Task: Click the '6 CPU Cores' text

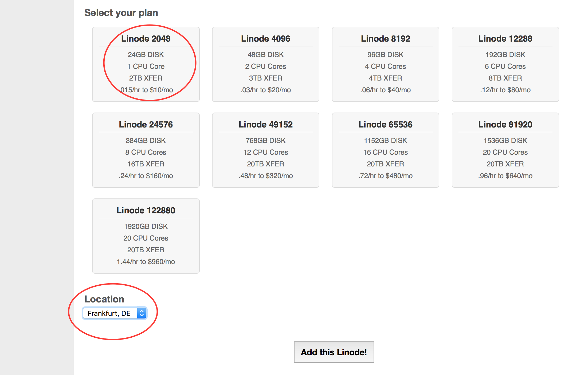Action: point(505,66)
